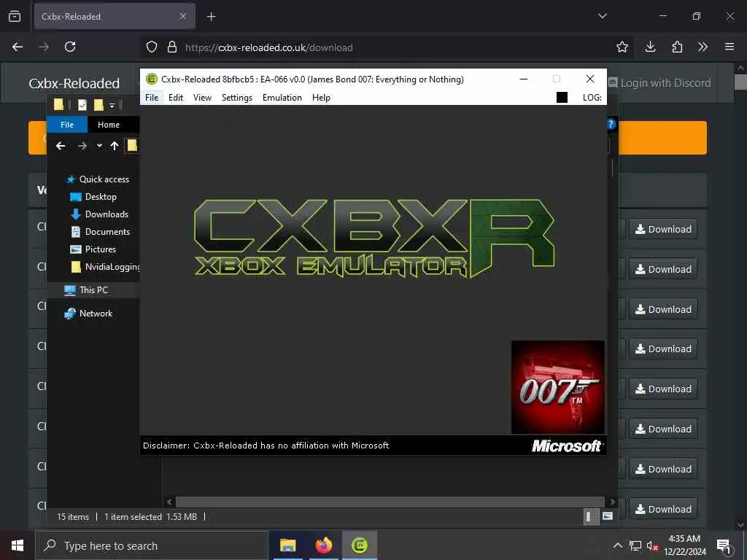Open File Explorer from taskbar
747x560 pixels.
[287, 545]
